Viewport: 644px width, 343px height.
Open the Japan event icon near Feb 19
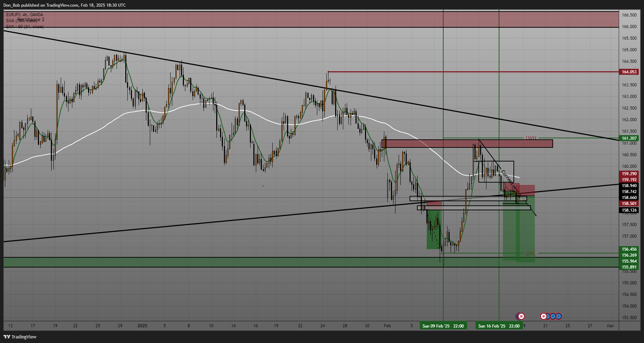(x=522, y=316)
